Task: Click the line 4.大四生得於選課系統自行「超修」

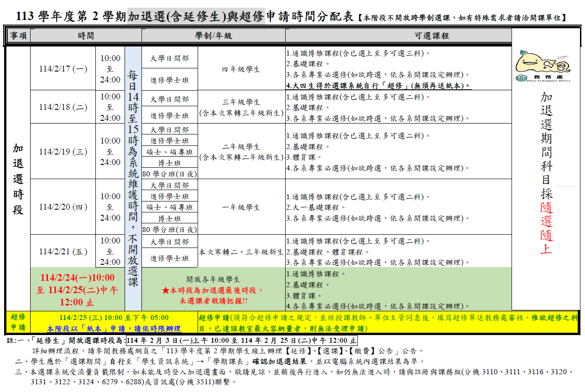Action: pyautogui.click(x=378, y=85)
